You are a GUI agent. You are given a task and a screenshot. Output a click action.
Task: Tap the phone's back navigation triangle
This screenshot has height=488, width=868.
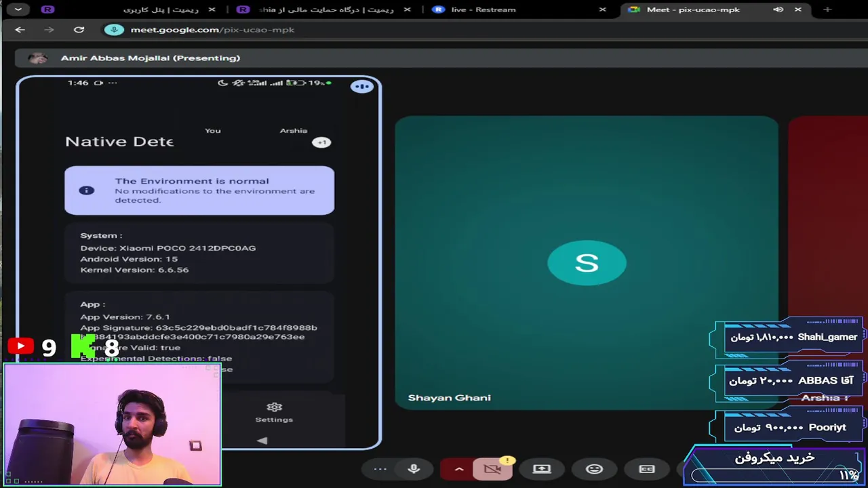(262, 441)
